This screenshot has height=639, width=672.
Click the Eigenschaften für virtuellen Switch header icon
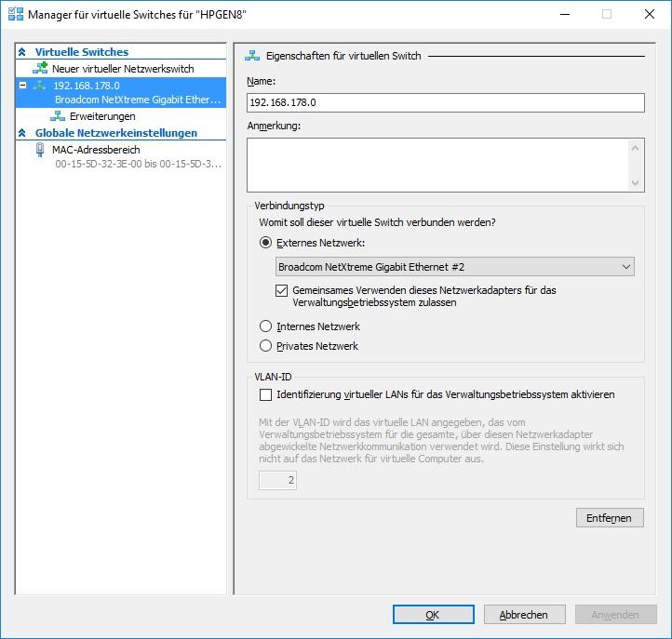(x=252, y=56)
